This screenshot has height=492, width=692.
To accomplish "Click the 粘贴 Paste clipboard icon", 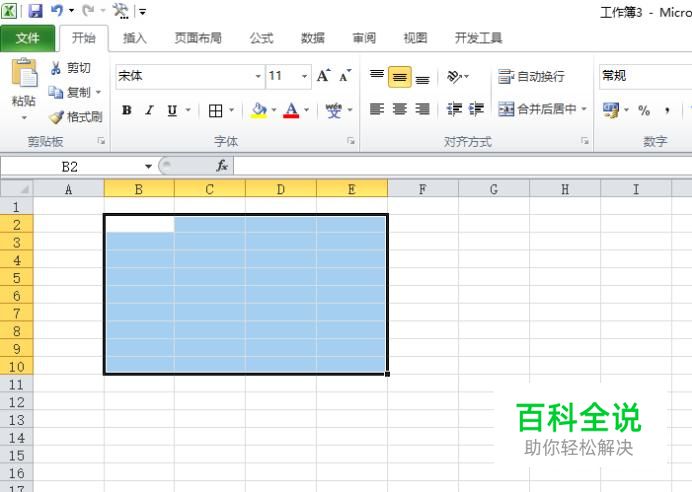I will 24,73.
